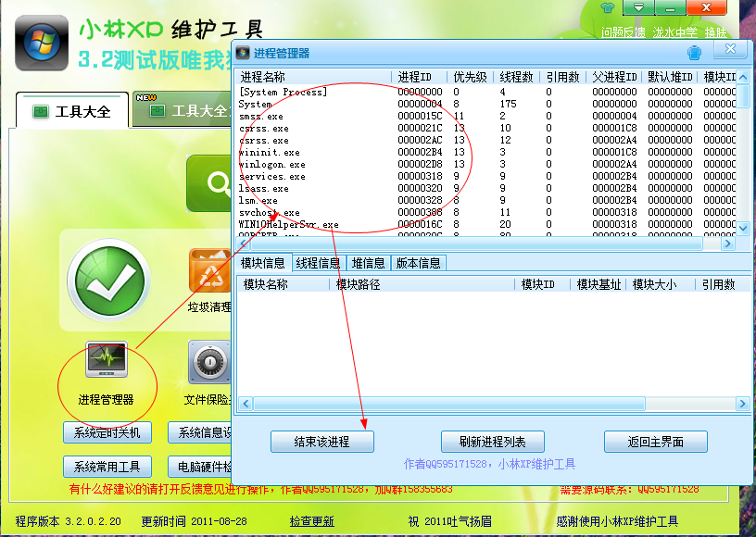756x537 pixels.
Task: Select the wininit.exe process row
Action: coord(486,152)
